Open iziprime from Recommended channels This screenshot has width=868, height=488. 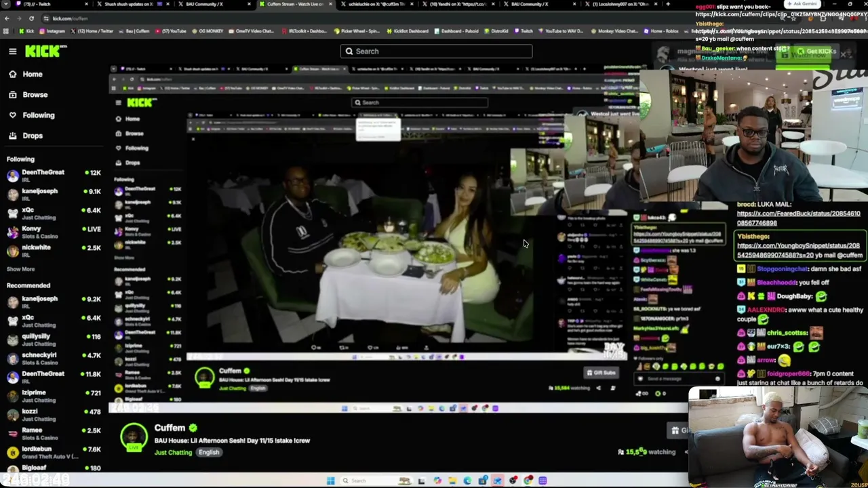[54, 396]
